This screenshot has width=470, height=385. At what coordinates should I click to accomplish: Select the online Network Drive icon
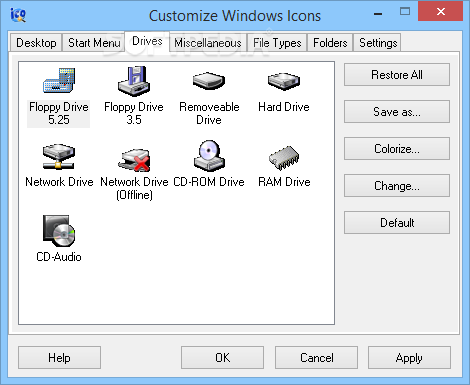tap(59, 156)
